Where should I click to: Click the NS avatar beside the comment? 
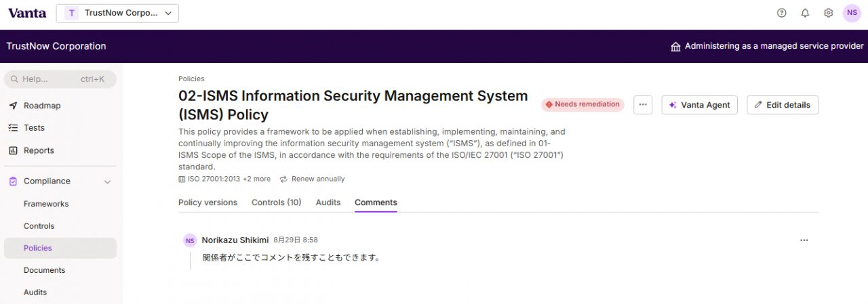(190, 240)
